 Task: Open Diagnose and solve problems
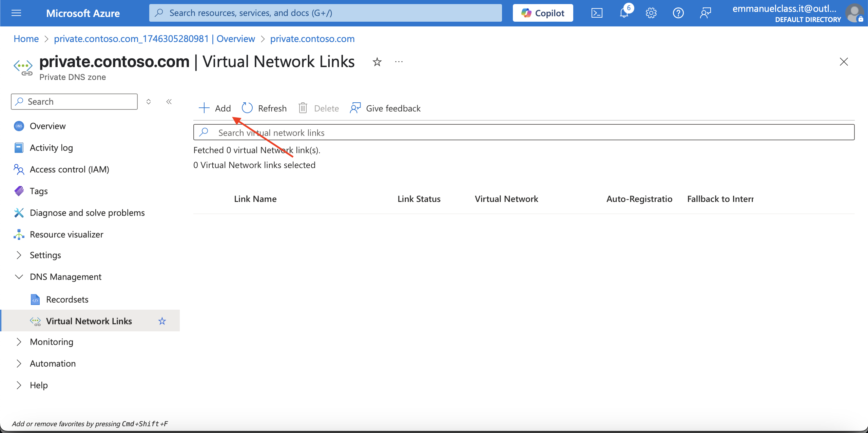coord(87,213)
